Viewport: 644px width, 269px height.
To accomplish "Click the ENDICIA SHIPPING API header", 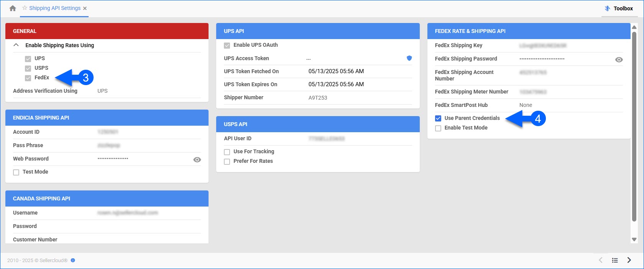I will click(107, 118).
